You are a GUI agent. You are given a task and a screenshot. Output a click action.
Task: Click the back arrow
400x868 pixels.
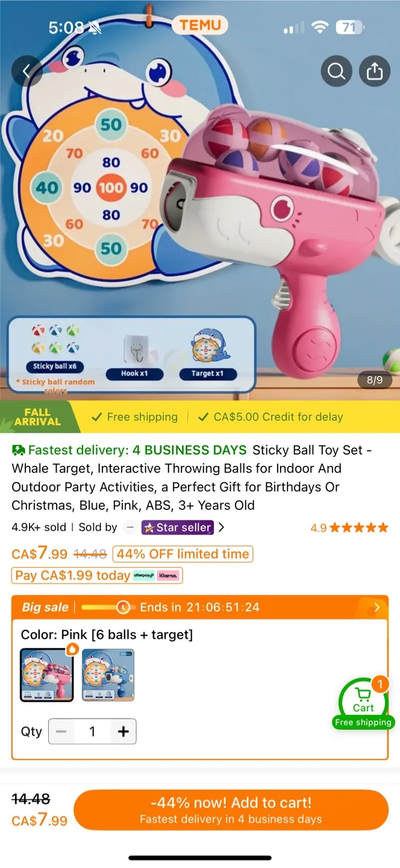tap(27, 71)
